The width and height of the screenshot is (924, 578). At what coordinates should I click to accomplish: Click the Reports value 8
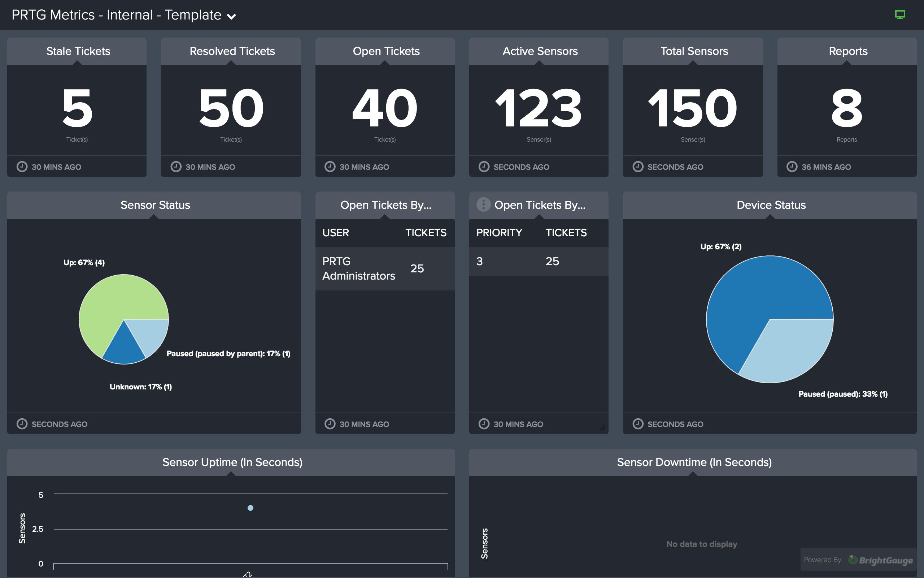pos(846,108)
